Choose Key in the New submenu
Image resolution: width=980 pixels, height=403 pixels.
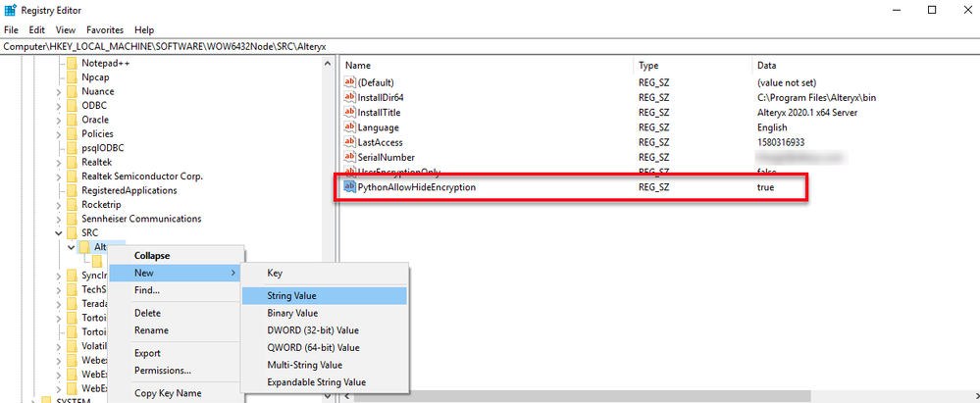(325, 273)
